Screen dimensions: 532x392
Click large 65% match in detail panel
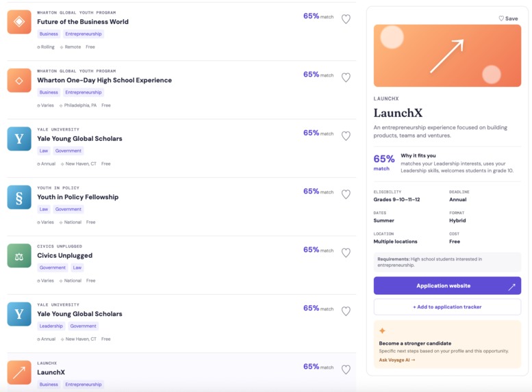384,162
